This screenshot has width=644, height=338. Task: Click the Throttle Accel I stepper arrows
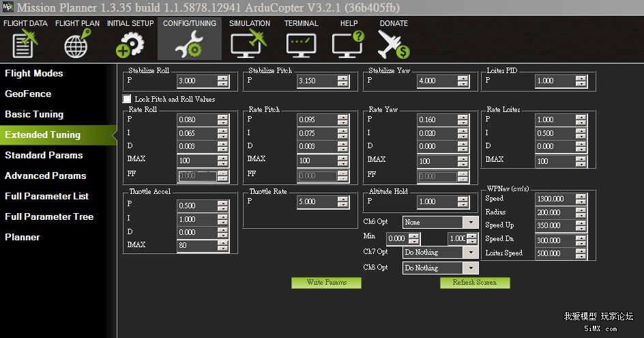click(222, 219)
